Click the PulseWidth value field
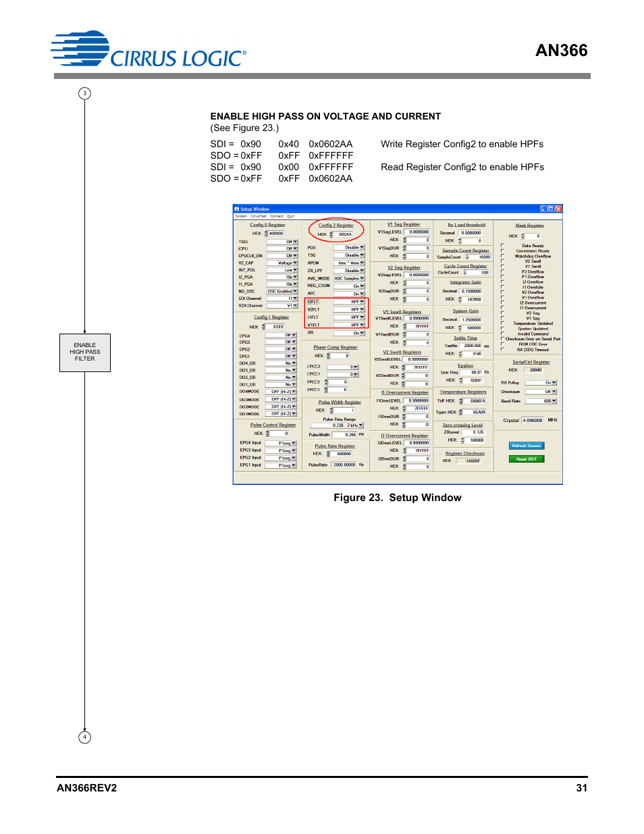 [344, 435]
